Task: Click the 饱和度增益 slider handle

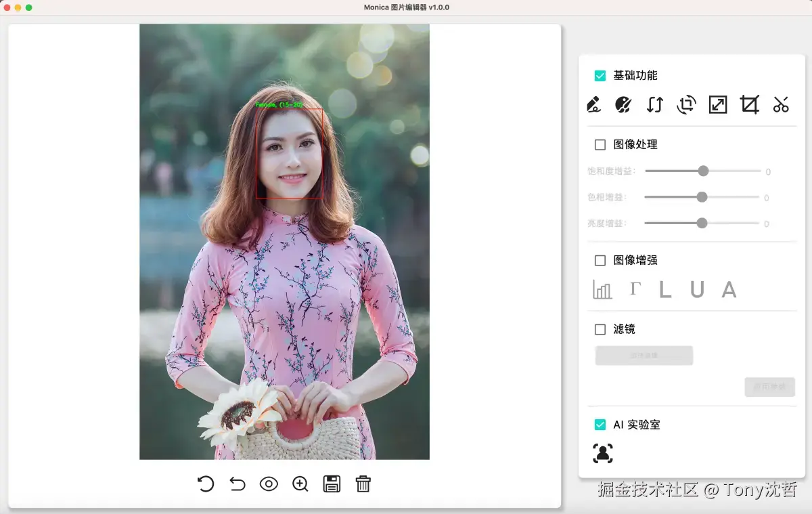Action: (703, 171)
